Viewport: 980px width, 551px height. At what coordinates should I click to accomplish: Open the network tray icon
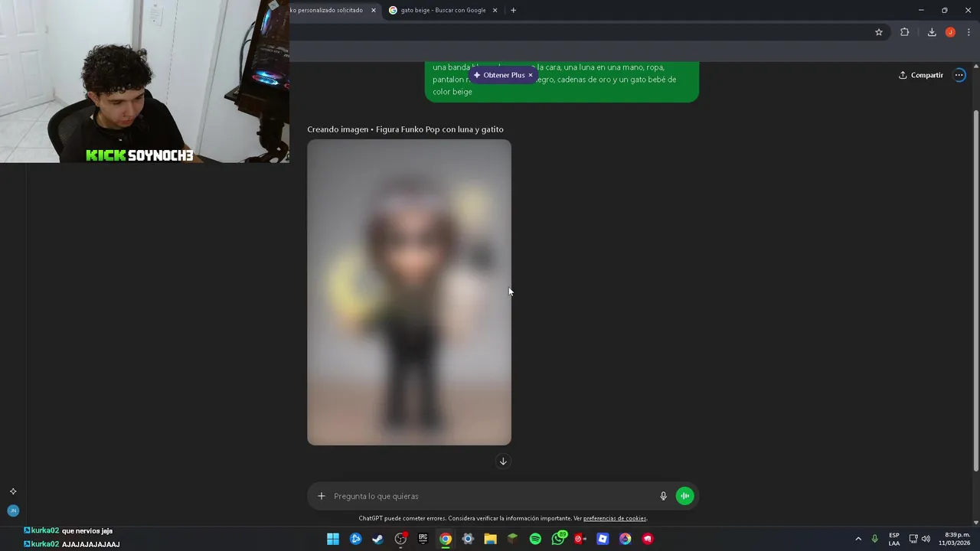pyautogui.click(x=913, y=539)
